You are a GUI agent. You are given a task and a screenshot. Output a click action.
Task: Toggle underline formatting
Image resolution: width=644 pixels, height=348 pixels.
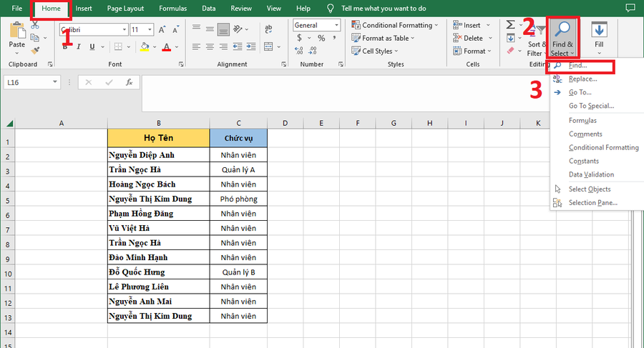click(x=92, y=46)
